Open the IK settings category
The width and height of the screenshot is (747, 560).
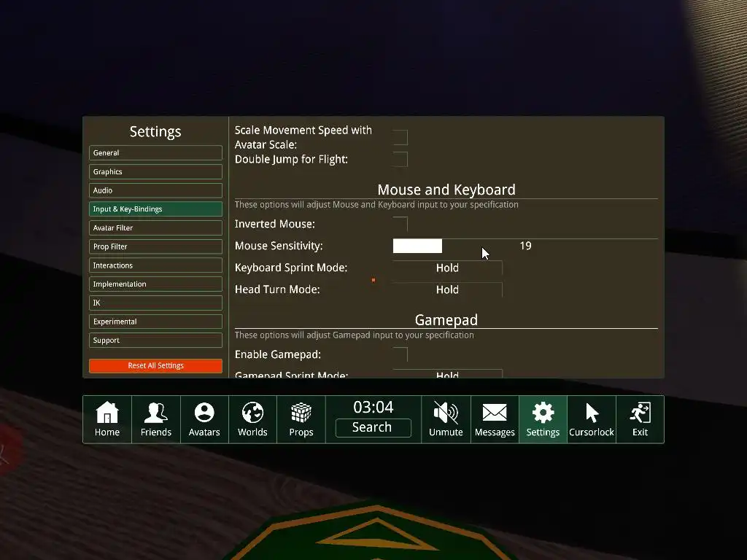pos(155,303)
